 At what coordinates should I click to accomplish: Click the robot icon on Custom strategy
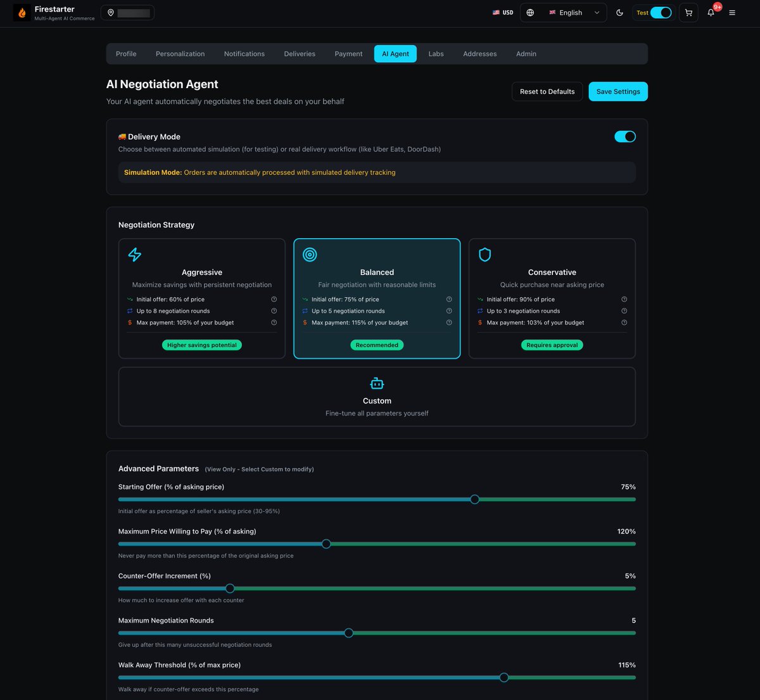(377, 383)
